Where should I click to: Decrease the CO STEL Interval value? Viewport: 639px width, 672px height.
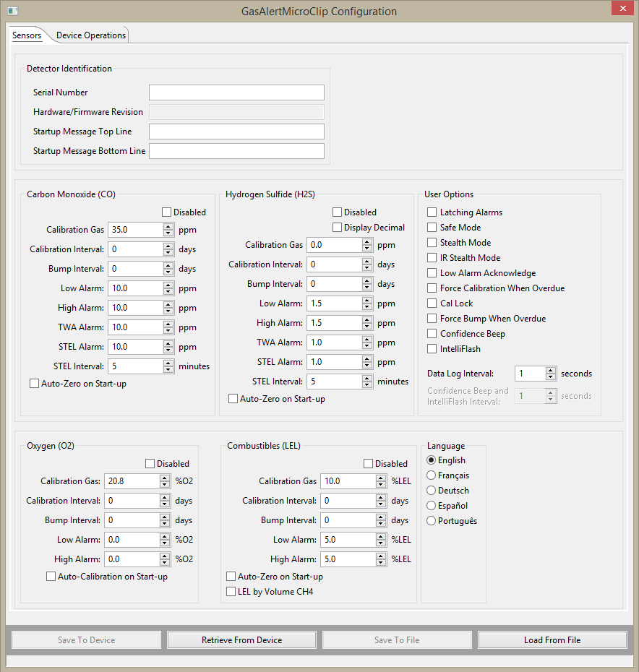coord(168,370)
